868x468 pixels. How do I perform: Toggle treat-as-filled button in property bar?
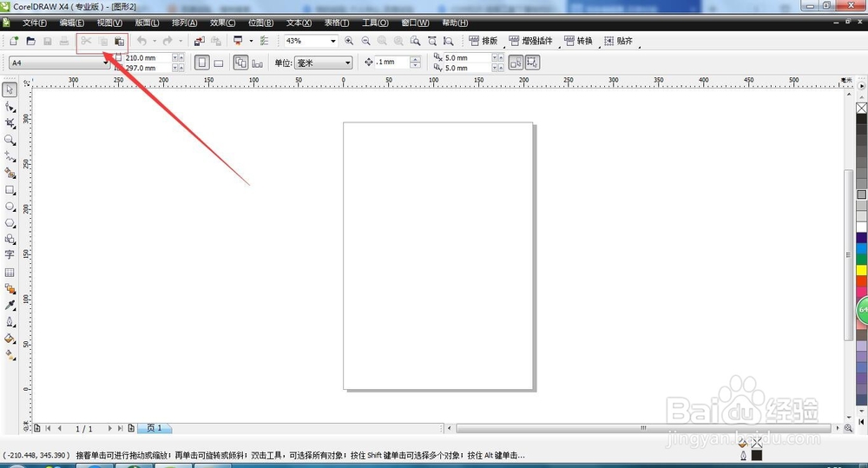516,63
